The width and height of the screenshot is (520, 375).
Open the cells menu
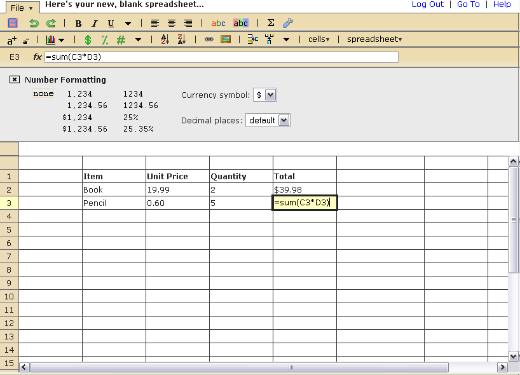(319, 39)
